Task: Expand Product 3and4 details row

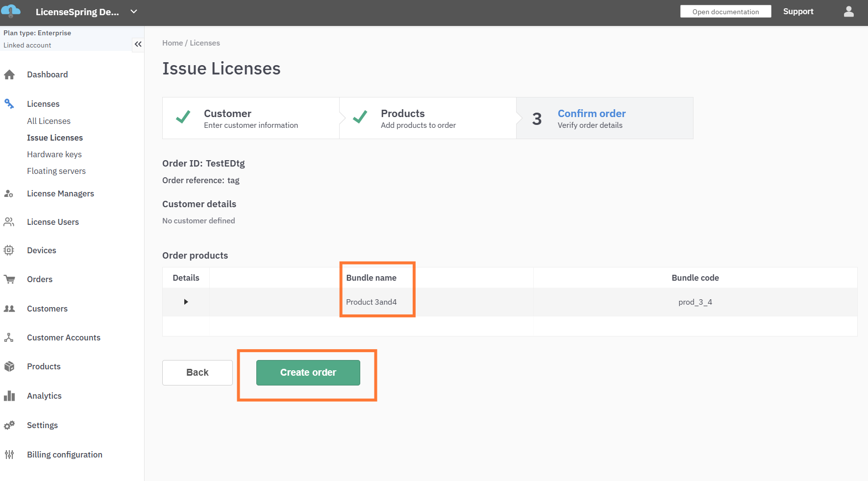Action: pyautogui.click(x=186, y=302)
